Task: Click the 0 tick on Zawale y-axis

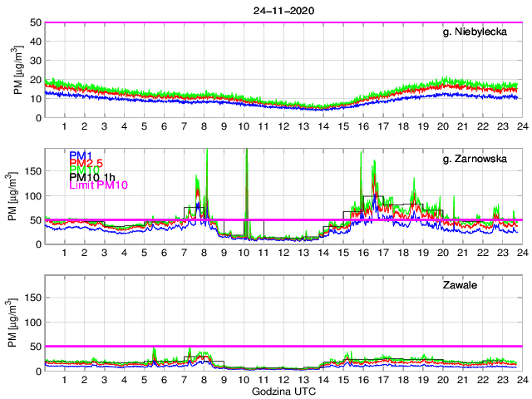Action: tap(37, 371)
